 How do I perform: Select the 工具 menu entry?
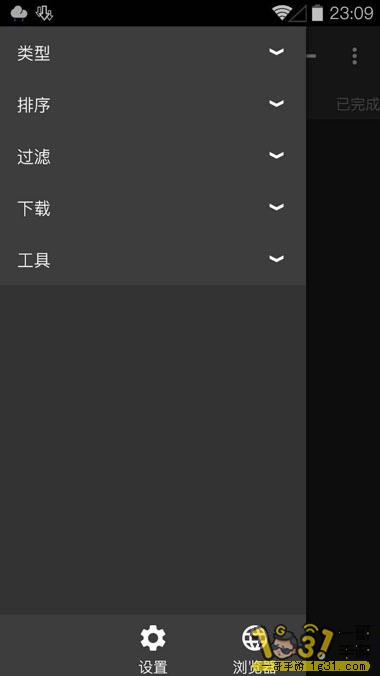tap(153, 260)
